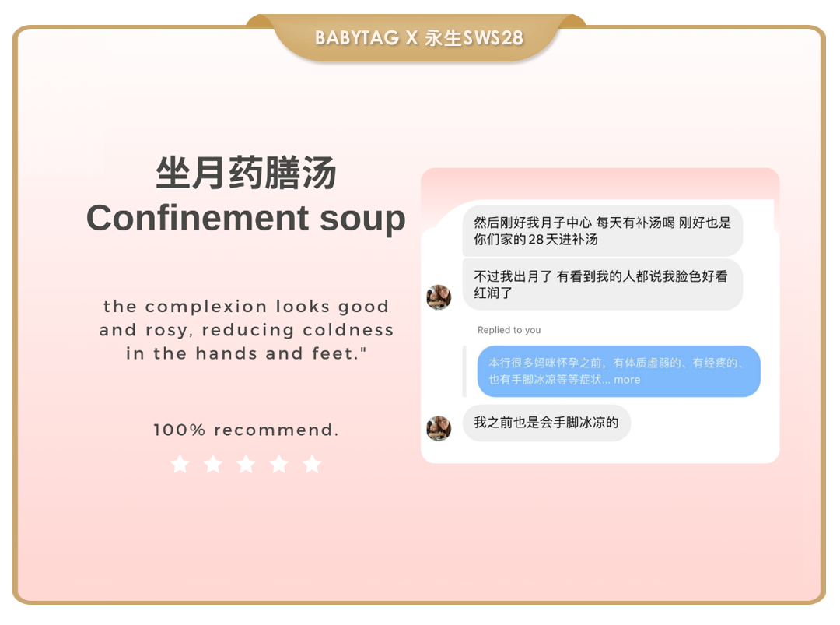Click the 我之前也是会手脚冰凉的 message bubble
Image resolution: width=840 pixels, height=625 pixels.
tap(547, 423)
